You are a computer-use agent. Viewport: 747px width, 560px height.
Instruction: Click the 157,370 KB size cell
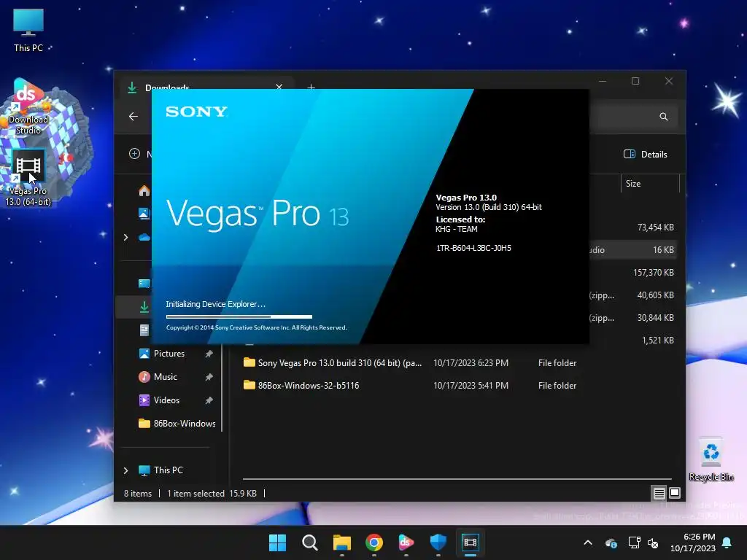(653, 273)
